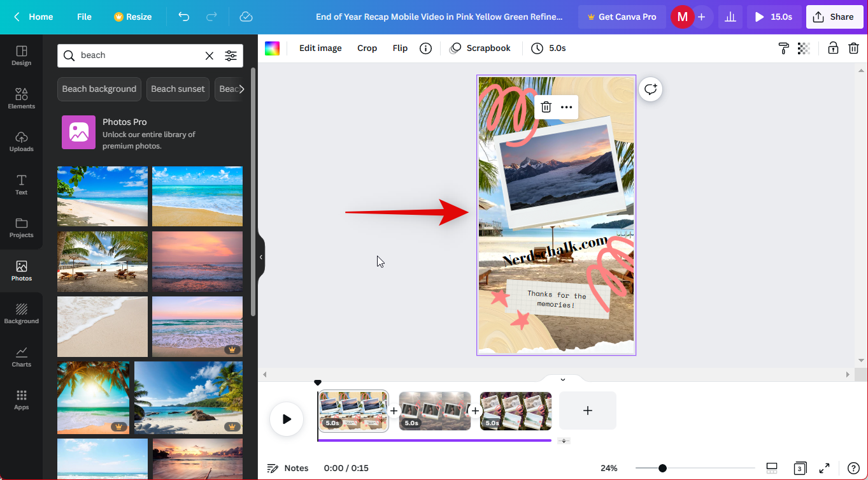The image size is (868, 480).
Task: Click the 24% zoom percentage
Action: tap(609, 468)
